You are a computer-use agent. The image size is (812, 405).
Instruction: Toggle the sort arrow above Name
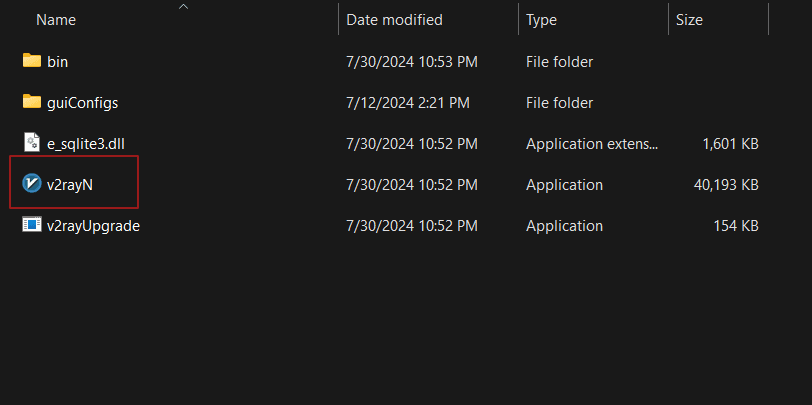(x=183, y=7)
